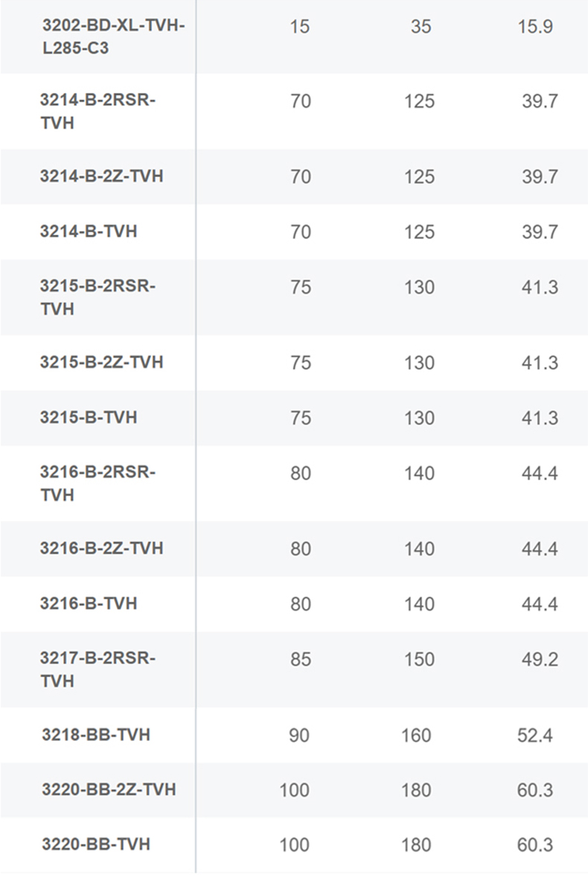Viewport: 588px width, 881px height.
Task: Open the 3202-BD-XL-TVH-L285-C3 product link
Action: pyautogui.click(x=113, y=37)
